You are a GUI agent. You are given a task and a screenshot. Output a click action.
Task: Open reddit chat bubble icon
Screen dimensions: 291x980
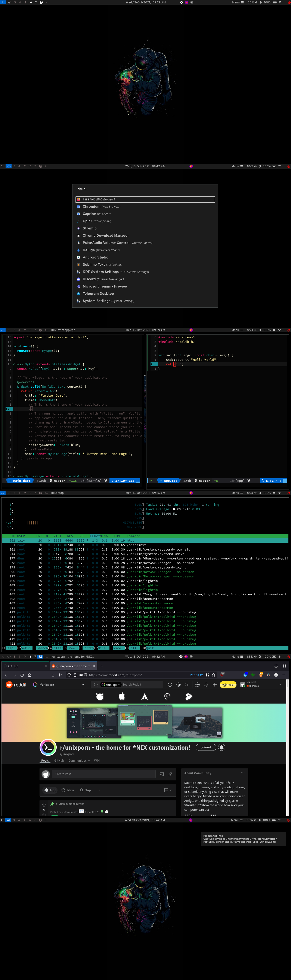point(197,685)
